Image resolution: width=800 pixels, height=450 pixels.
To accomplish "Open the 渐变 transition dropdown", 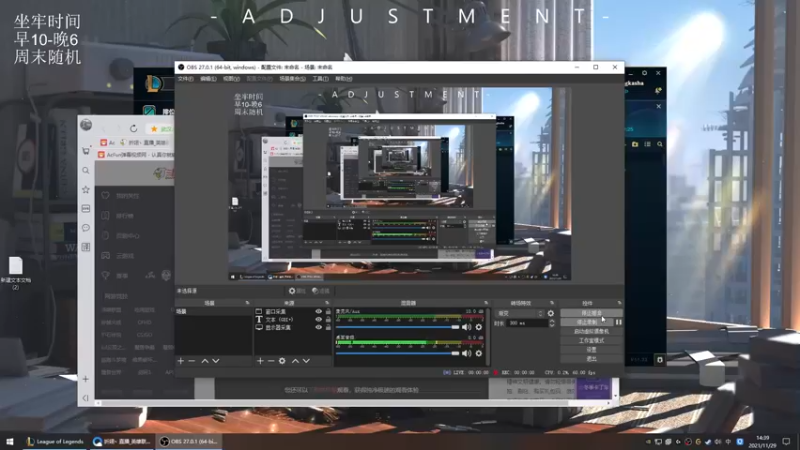I will tap(520, 313).
